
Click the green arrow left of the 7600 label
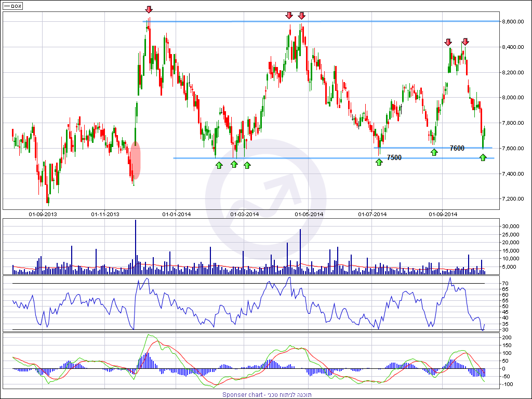coord(434,152)
